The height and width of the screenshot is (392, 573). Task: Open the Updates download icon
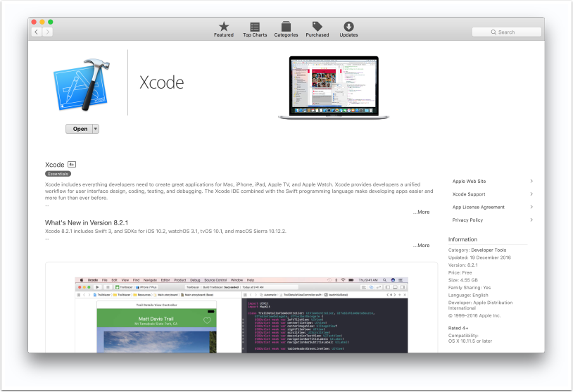pos(348,26)
